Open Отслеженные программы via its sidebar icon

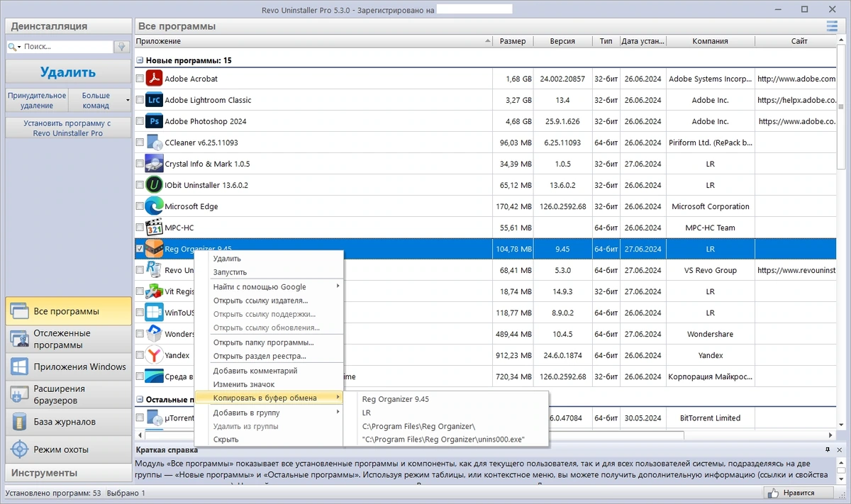point(20,339)
